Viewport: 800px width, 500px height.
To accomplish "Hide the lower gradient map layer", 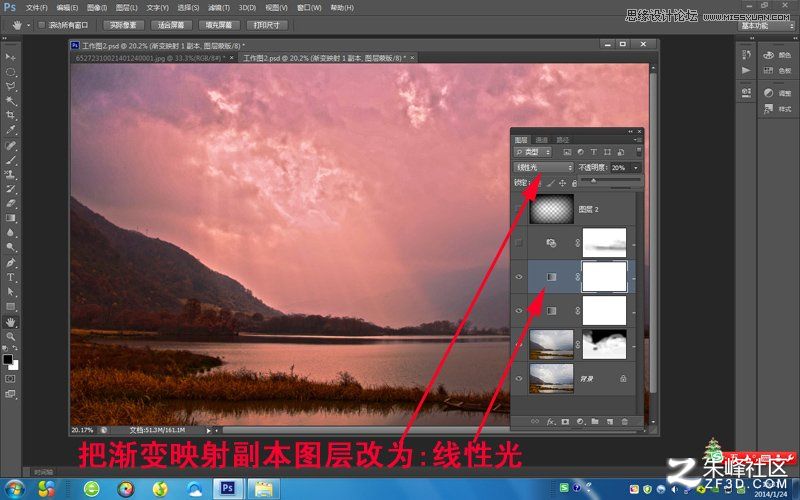I will (x=519, y=310).
